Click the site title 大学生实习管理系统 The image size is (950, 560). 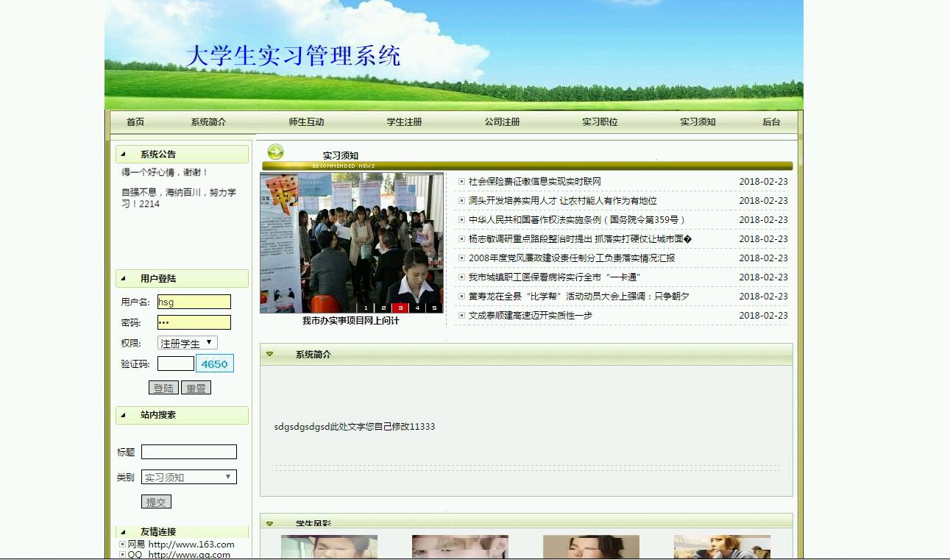coord(293,56)
